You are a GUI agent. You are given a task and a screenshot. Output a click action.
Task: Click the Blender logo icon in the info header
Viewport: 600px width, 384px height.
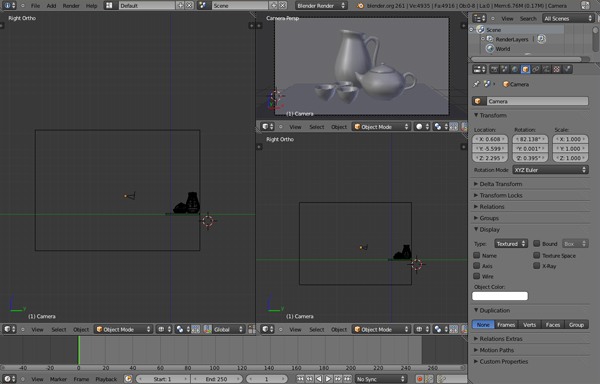coord(360,6)
